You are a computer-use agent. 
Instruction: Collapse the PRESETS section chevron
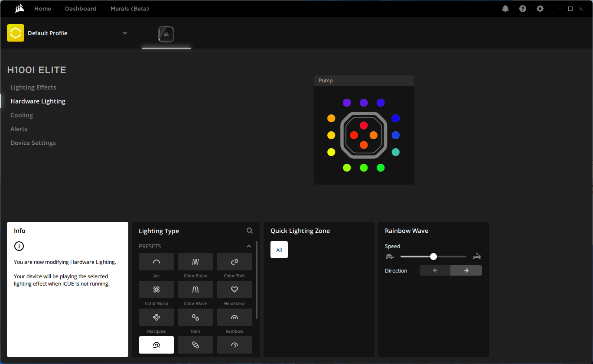coord(249,246)
